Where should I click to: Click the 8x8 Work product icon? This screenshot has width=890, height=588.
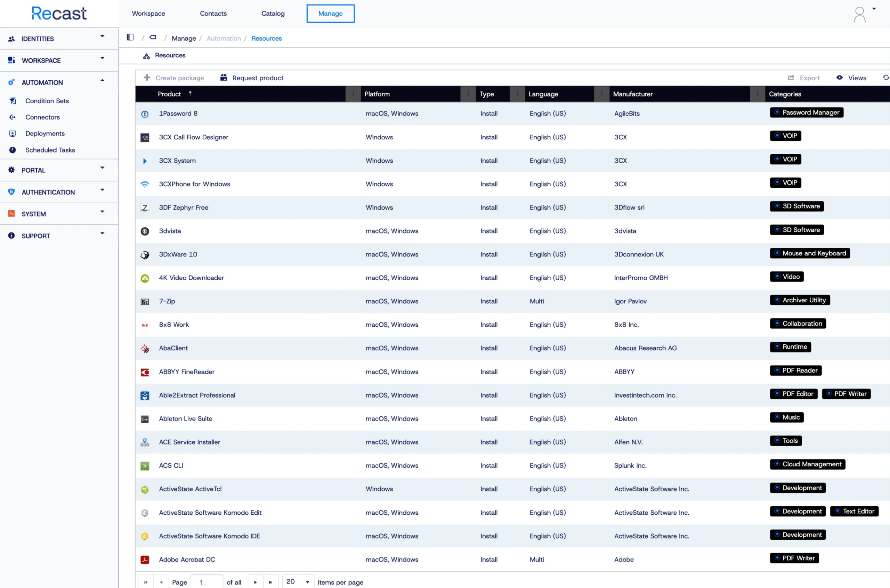[145, 326]
